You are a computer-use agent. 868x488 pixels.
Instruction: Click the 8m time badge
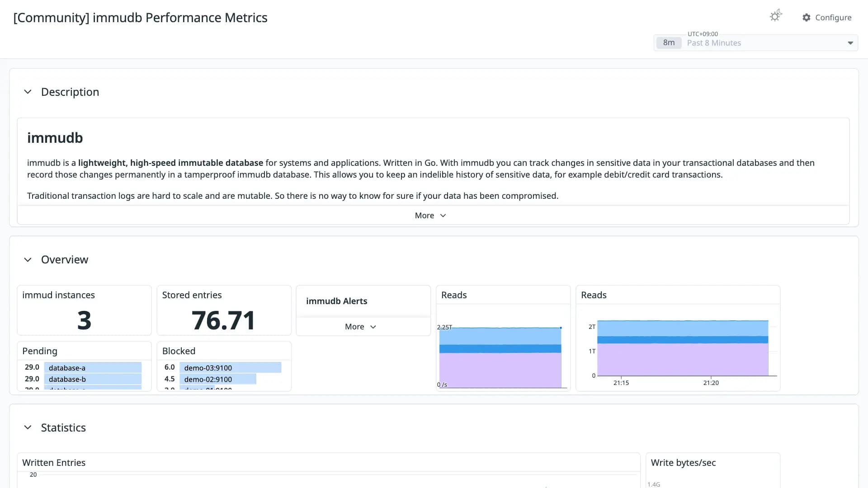click(x=669, y=43)
